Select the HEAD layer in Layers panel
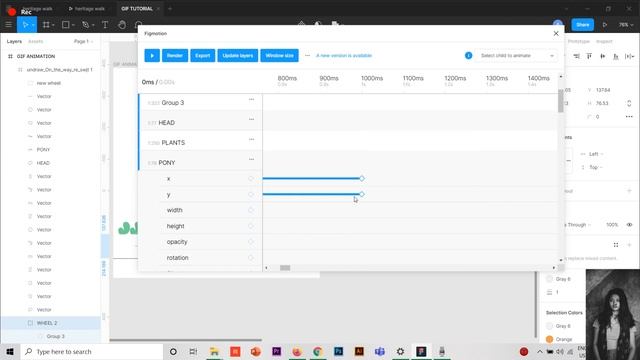The image size is (640, 360). (x=43, y=163)
